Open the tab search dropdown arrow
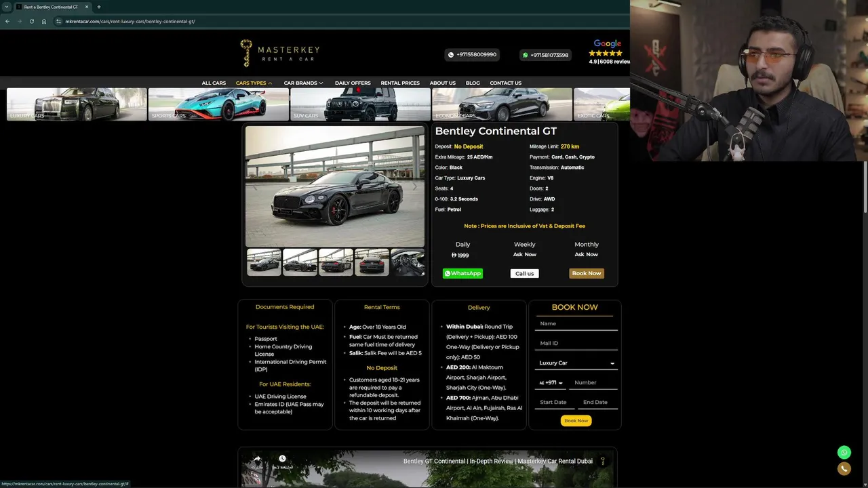 tap(6, 7)
